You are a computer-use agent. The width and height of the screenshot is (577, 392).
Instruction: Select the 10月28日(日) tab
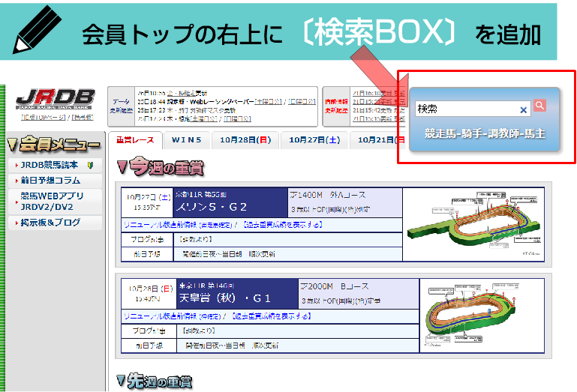tap(245, 140)
